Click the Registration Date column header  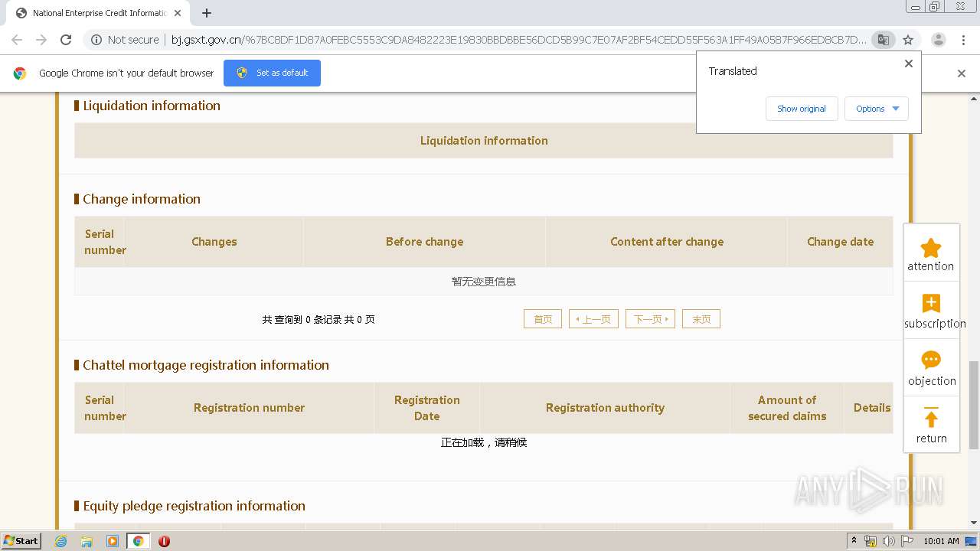(x=426, y=408)
